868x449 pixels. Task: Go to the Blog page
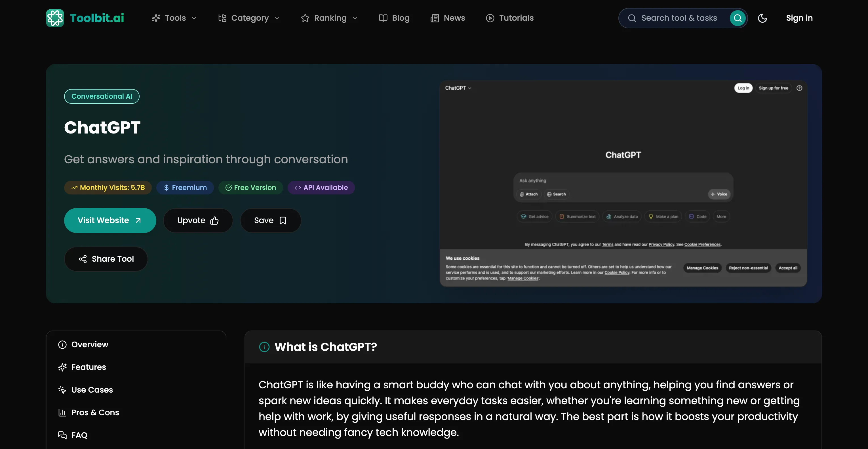tap(394, 18)
